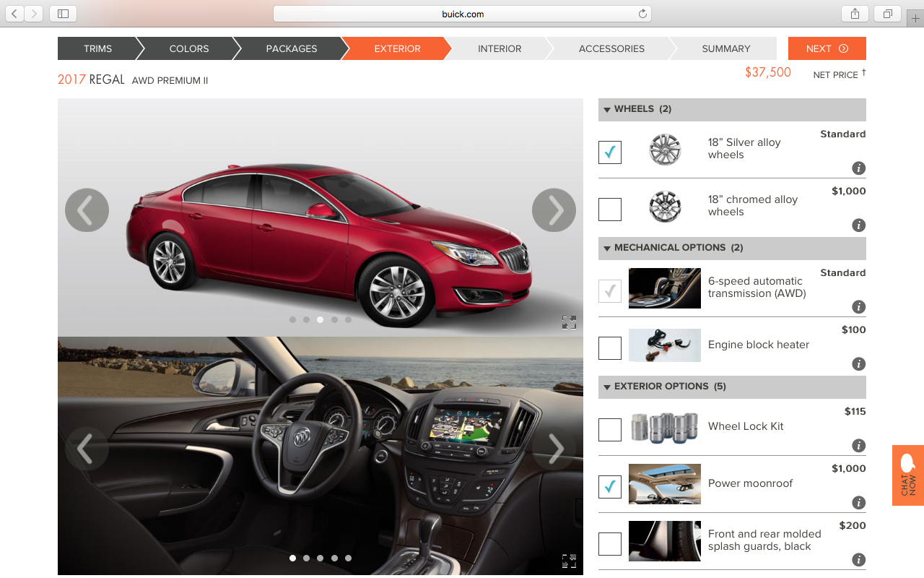View info for Engine block heater
924x578 pixels.
pos(858,364)
